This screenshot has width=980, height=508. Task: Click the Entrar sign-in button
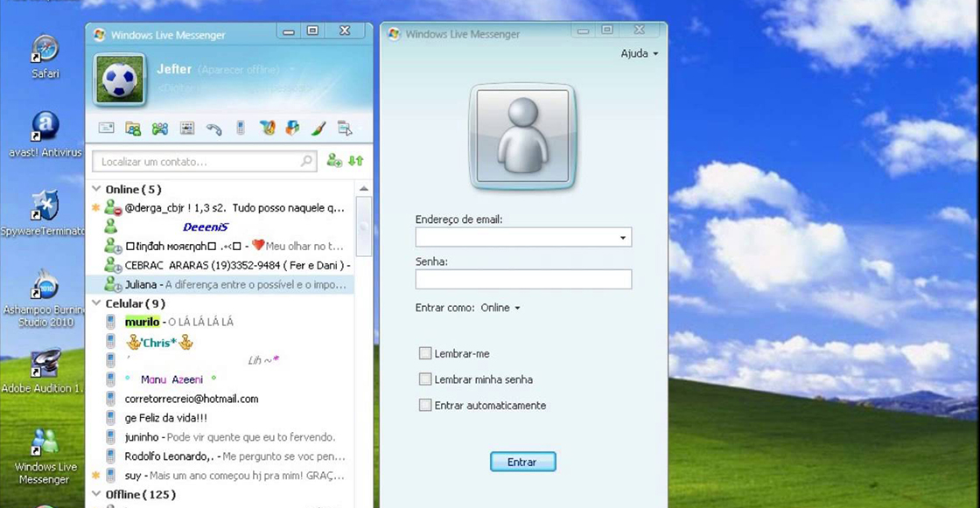[522, 462]
